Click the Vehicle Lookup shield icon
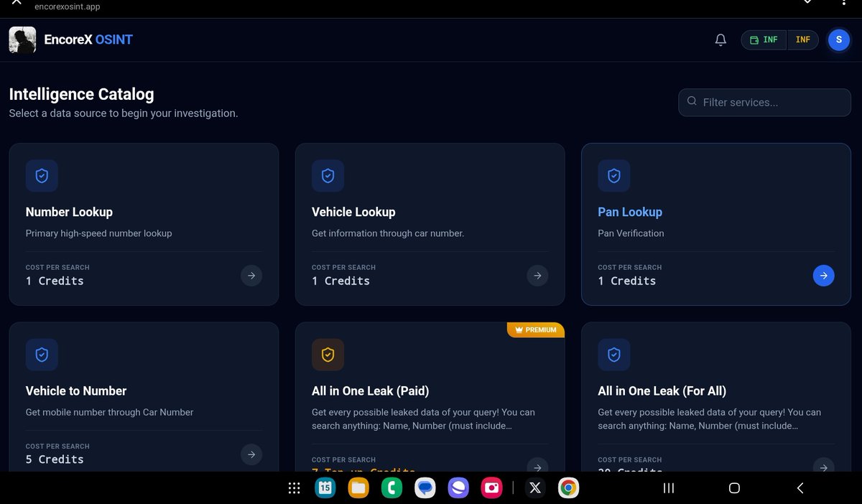Viewport: 862px width, 504px height. click(x=328, y=175)
